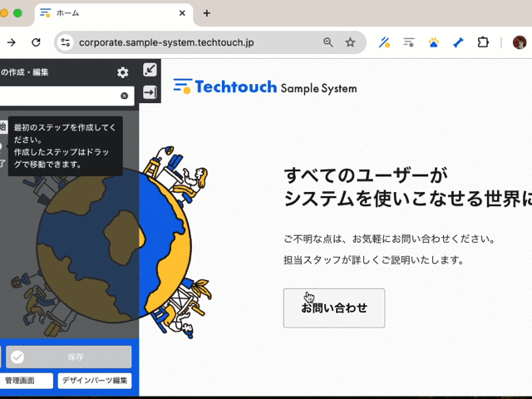532x399 pixels.
Task: Clear the editor text field with X icon
Action: 125,96
